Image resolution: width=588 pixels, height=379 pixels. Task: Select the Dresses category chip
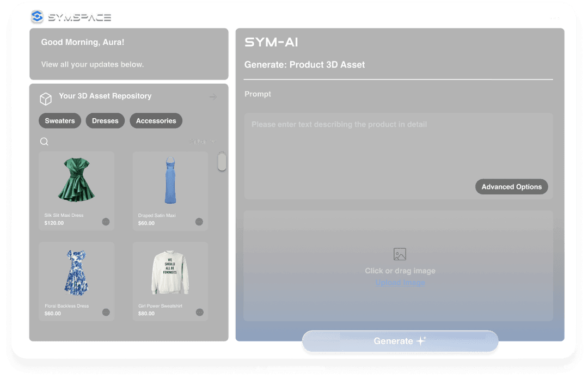[105, 121]
